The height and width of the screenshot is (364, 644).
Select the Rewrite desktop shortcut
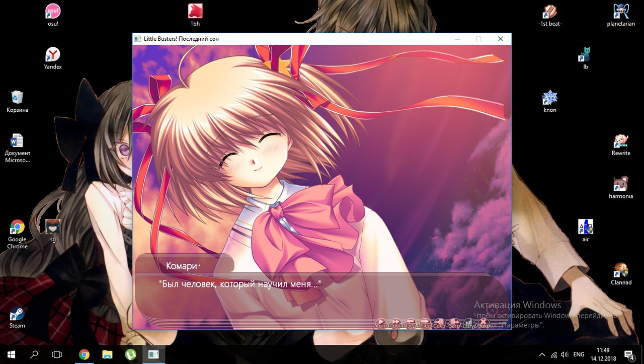tap(621, 144)
